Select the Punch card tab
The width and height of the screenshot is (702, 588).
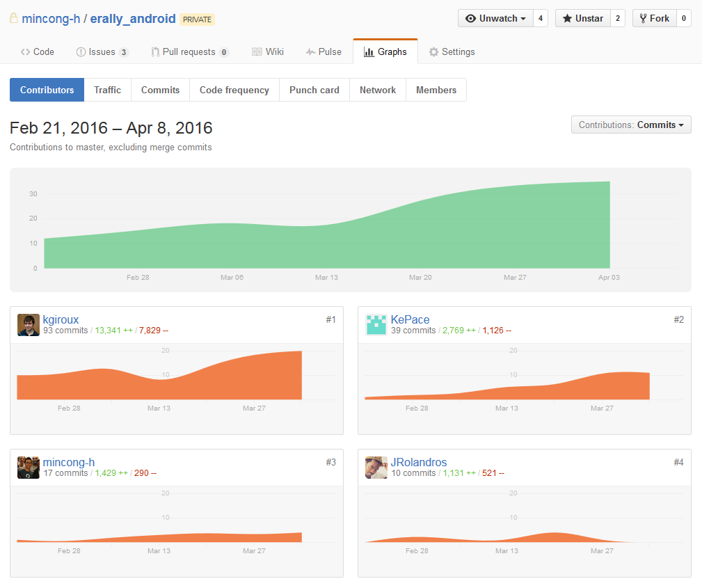pyautogui.click(x=314, y=90)
